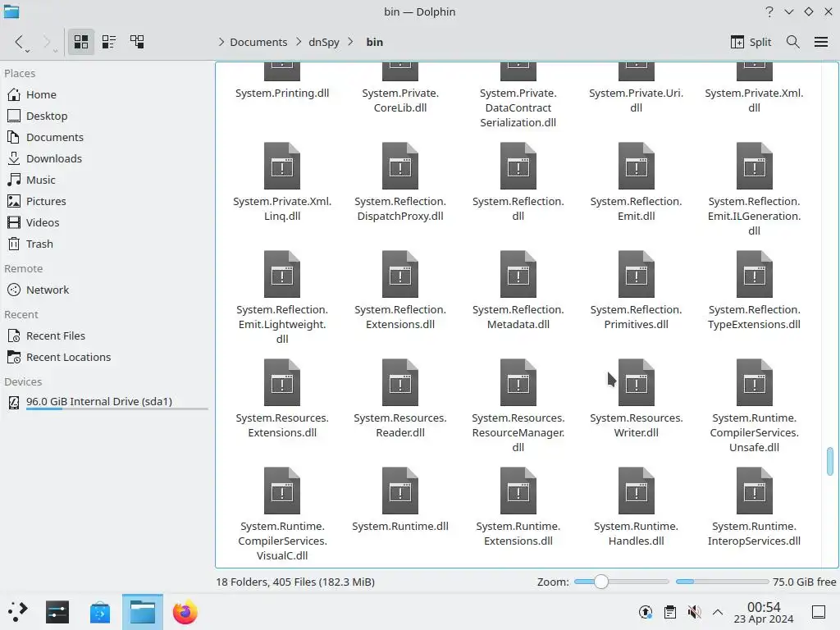
Task: Expand the chevron after Documents breadcrumb
Action: 299,42
